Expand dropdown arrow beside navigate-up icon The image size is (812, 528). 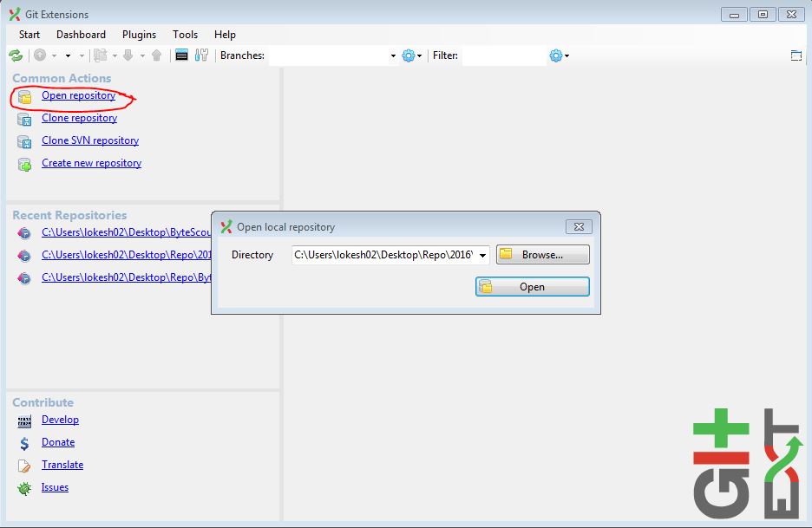point(54,55)
